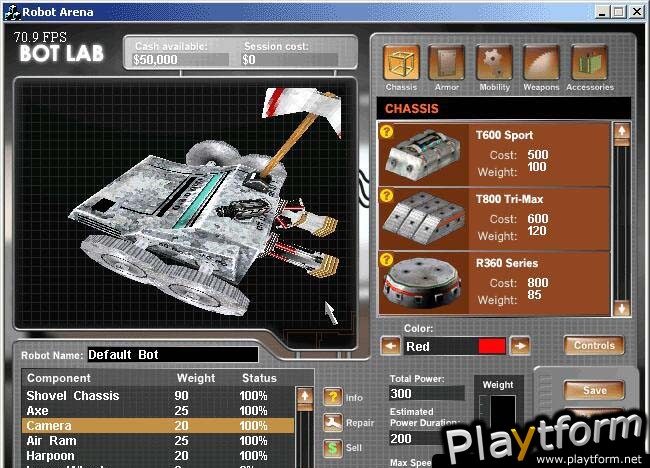The image size is (650, 468).
Task: Click the chassis list scrollbar thumb
Action: point(621,142)
